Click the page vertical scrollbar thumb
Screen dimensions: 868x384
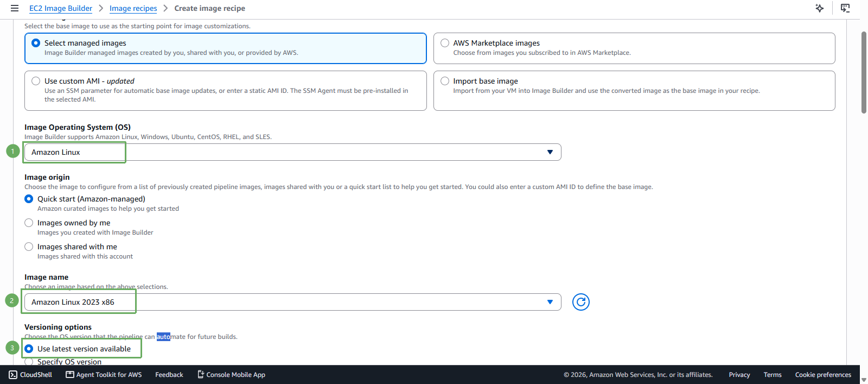pyautogui.click(x=864, y=72)
